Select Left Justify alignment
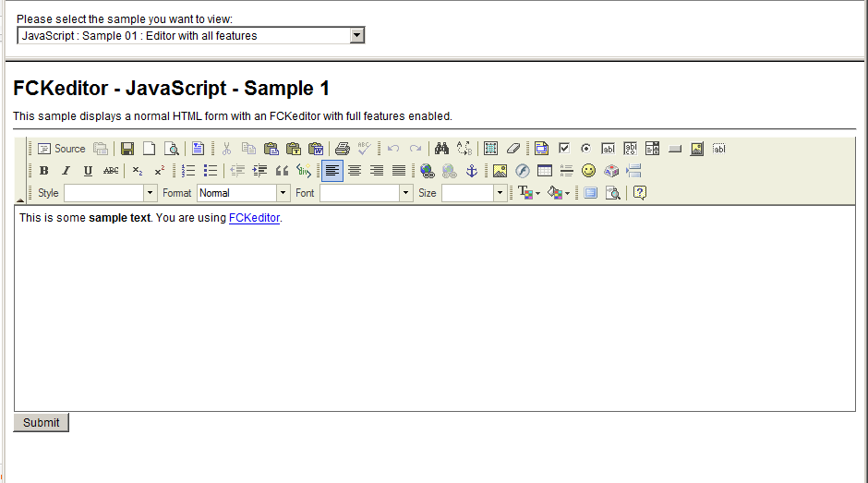 tap(332, 171)
